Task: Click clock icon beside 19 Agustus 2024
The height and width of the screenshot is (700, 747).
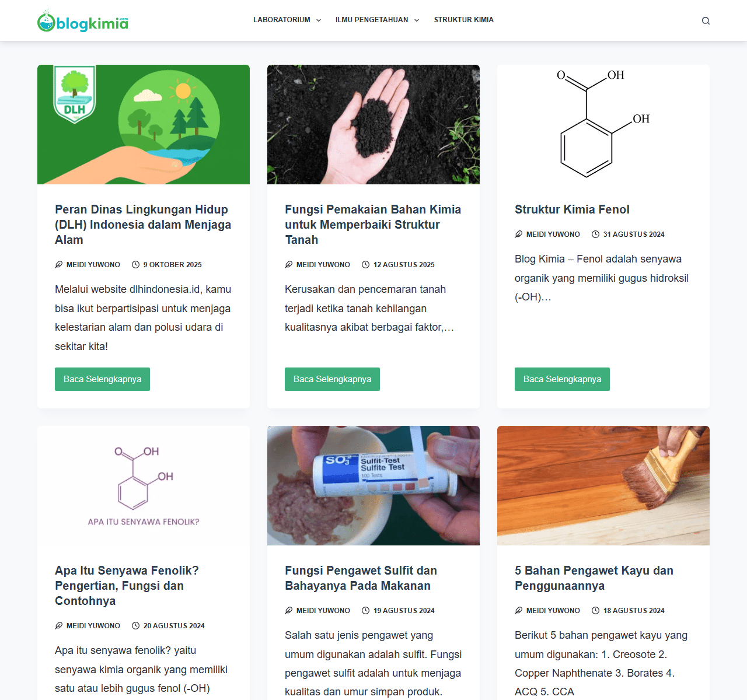Action: (365, 611)
